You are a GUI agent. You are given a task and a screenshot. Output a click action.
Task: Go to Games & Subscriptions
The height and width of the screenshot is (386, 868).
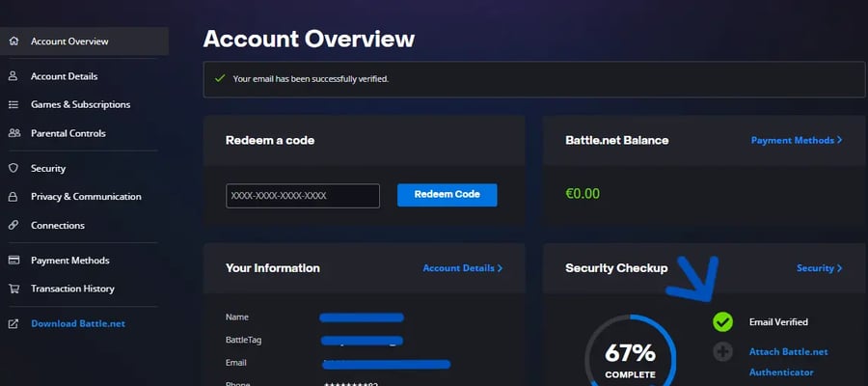pos(80,104)
